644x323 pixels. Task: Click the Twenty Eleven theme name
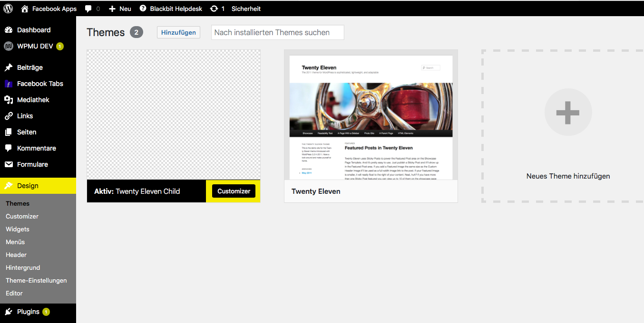coord(316,191)
